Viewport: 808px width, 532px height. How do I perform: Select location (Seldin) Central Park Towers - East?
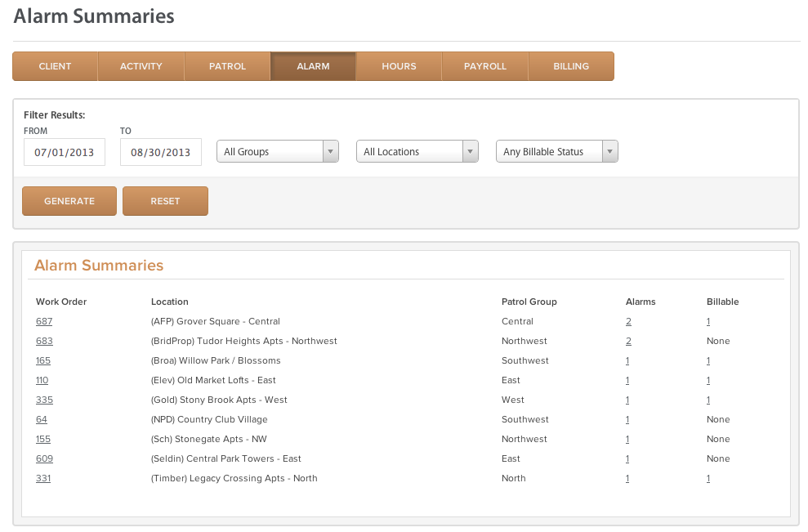225,458
